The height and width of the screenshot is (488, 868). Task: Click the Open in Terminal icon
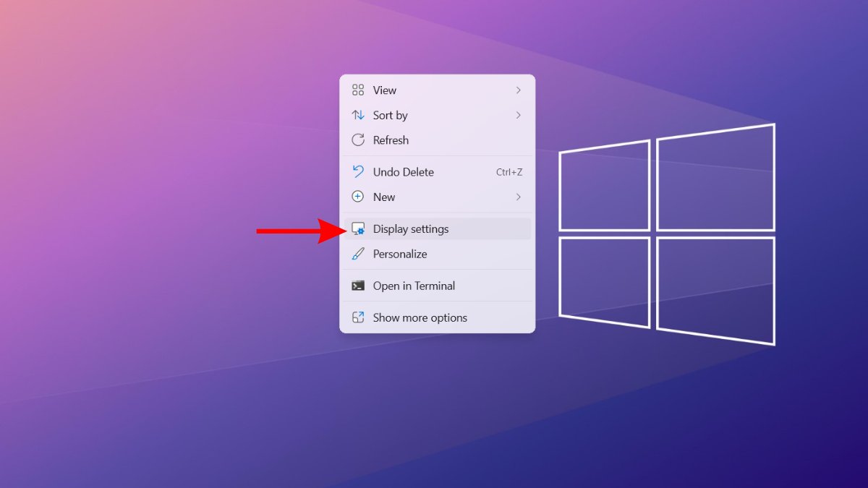tap(358, 286)
